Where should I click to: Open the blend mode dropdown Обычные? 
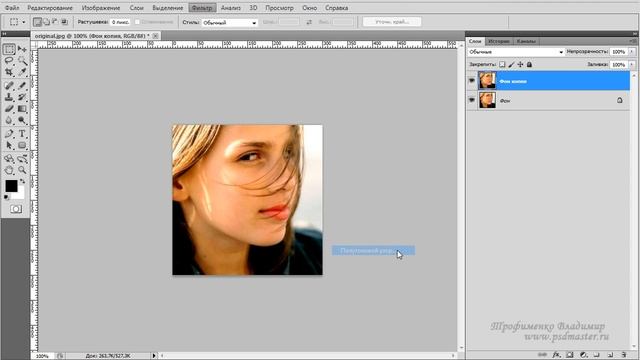(x=516, y=52)
